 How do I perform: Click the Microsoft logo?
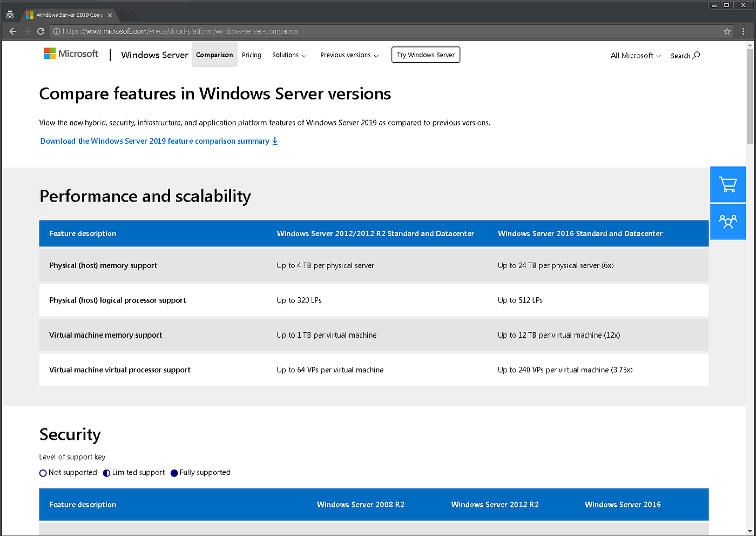71,53
